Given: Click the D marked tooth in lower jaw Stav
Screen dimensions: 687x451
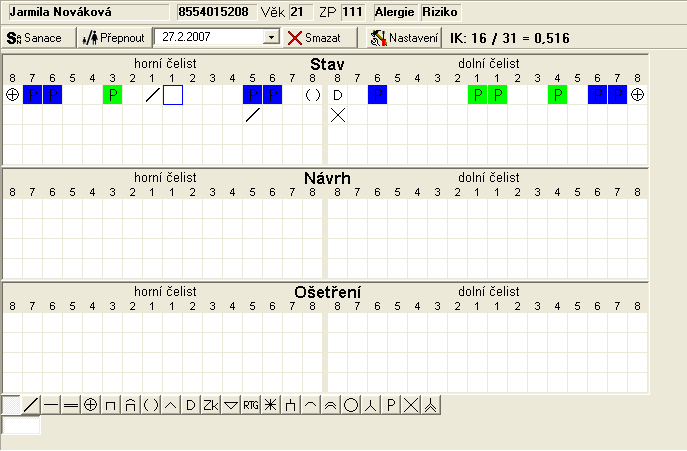Looking at the screenshot, I should click(338, 95).
